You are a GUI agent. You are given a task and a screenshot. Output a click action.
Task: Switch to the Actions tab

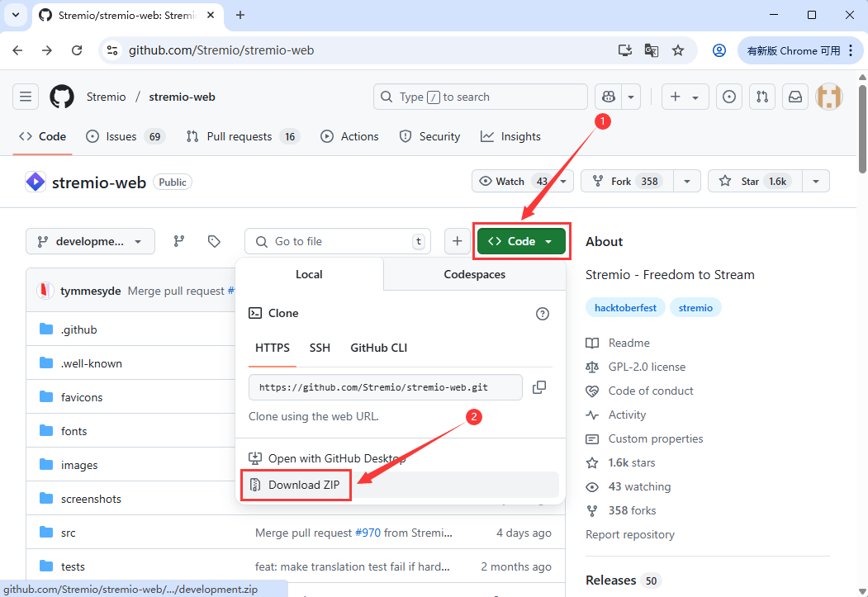[349, 137]
